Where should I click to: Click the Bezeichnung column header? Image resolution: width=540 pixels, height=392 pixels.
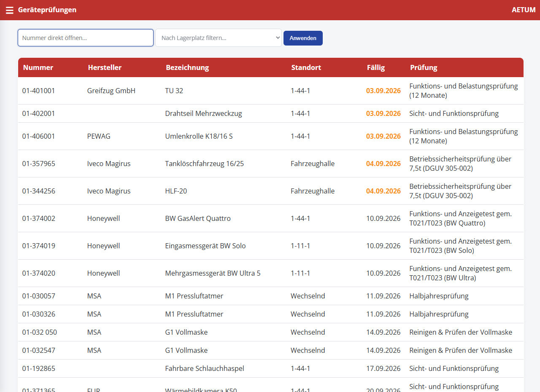tap(187, 67)
